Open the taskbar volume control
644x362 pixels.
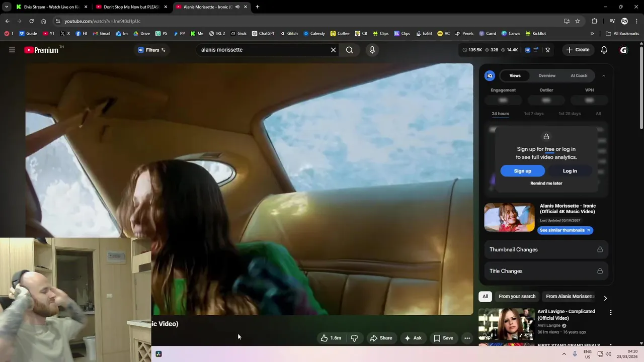[608, 354]
